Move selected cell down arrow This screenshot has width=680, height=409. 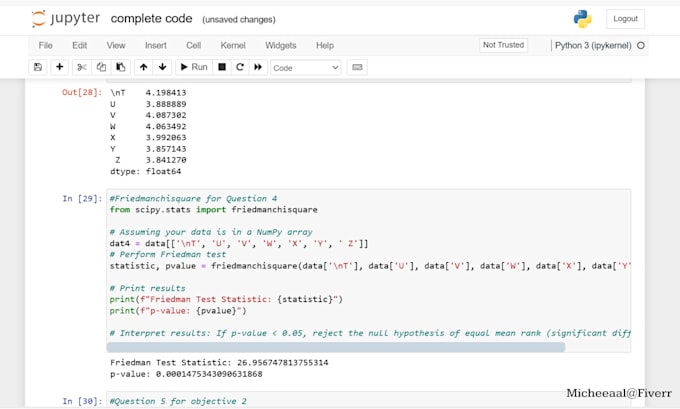click(x=163, y=67)
